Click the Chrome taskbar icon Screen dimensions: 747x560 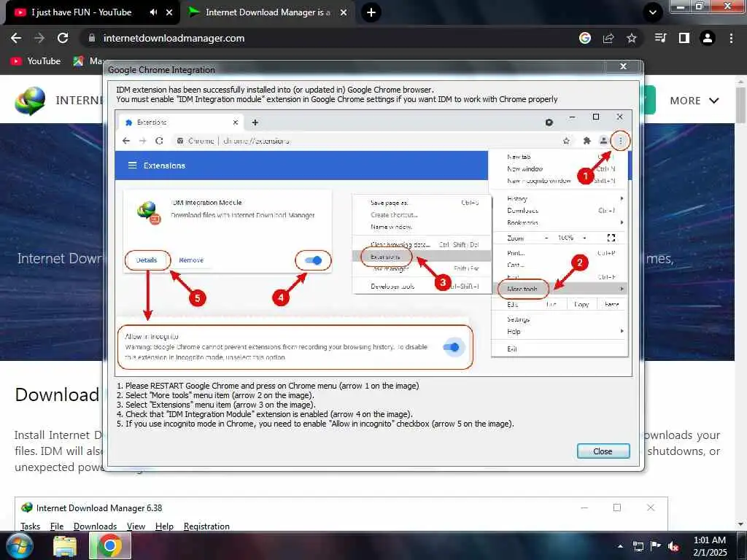click(x=109, y=546)
